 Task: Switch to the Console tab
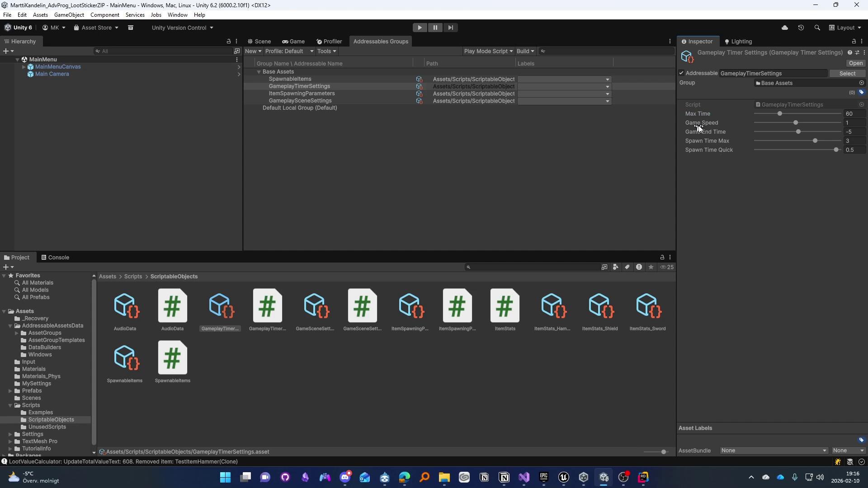point(55,258)
